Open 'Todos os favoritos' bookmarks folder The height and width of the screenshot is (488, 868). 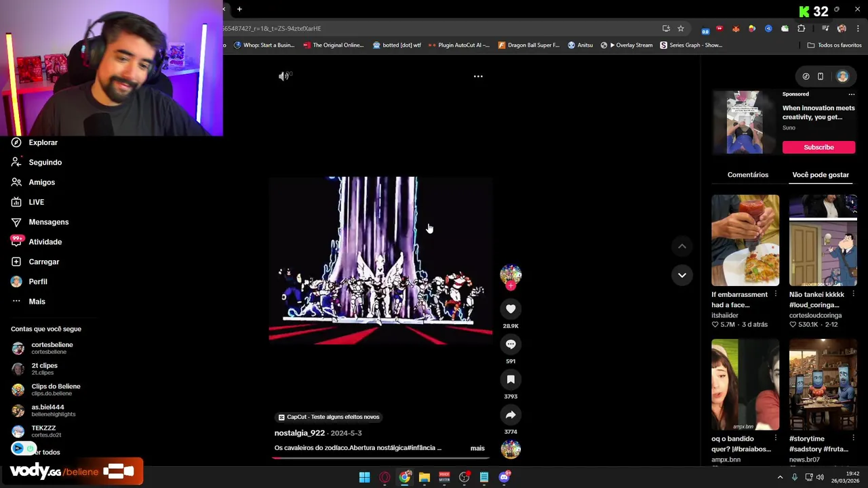(x=834, y=45)
